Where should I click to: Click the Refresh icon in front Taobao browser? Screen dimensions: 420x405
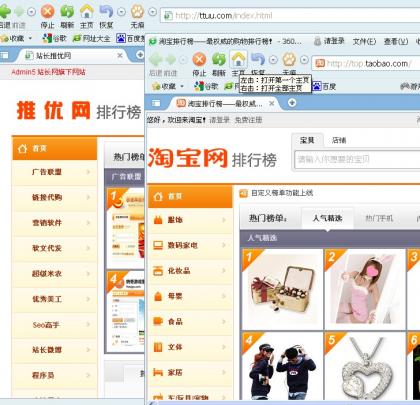tap(219, 60)
